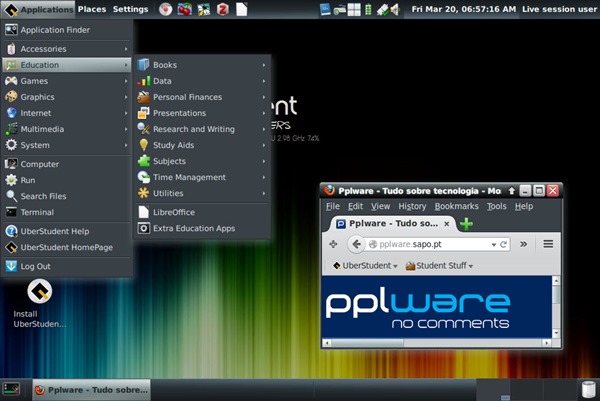Click the Research and Writing icon

tap(143, 129)
